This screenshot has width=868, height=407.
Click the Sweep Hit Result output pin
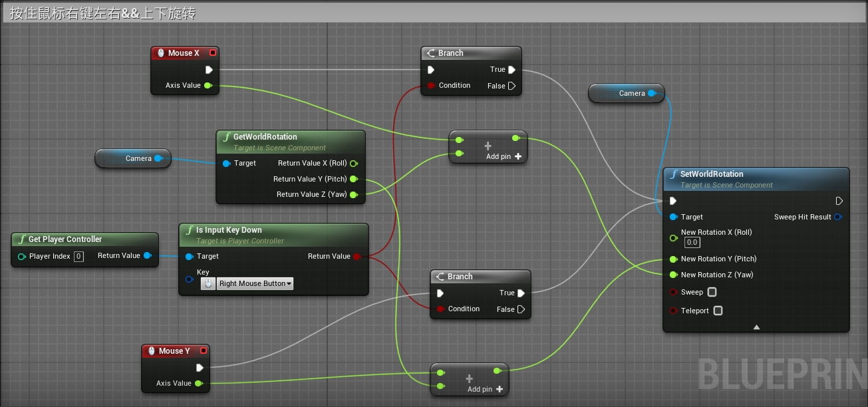[x=838, y=217]
